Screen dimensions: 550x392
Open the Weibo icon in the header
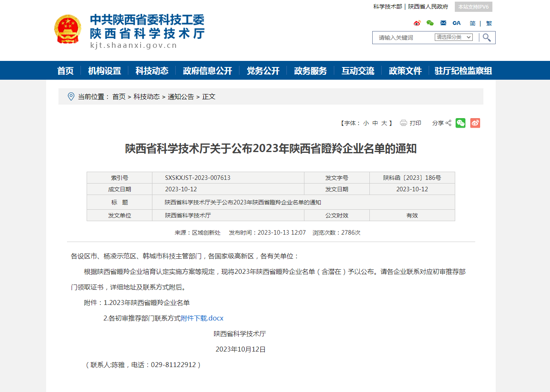417,23
